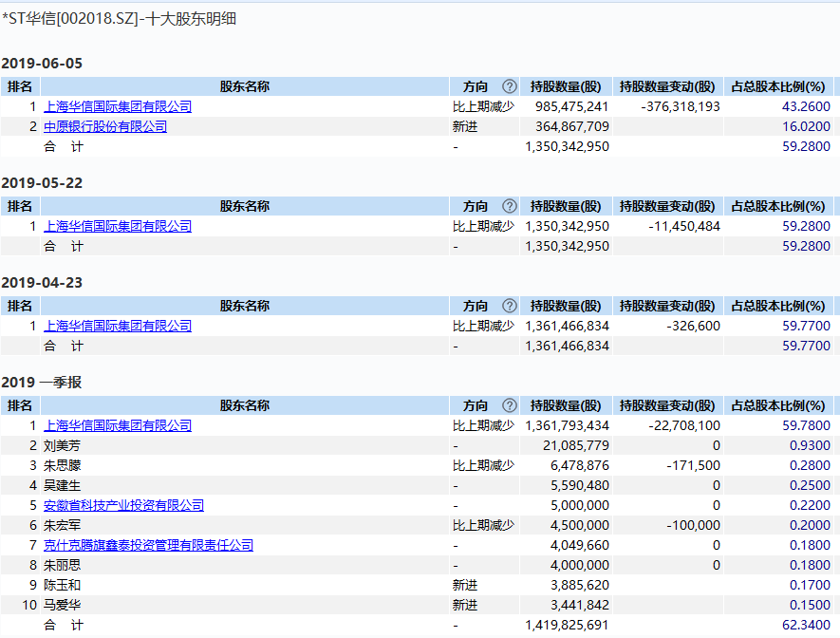Viewport: 840px width, 638px height.
Task: Click the 2019-05-22 date heading
Action: click(x=42, y=182)
